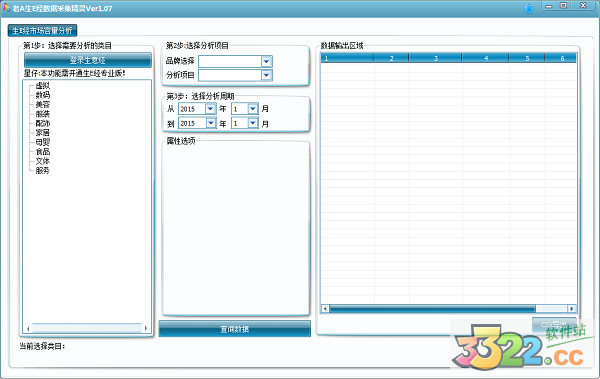Viewport: 600px width, 379px height.
Task: Click left arrow of category tree scrollbar
Action: pos(28,328)
